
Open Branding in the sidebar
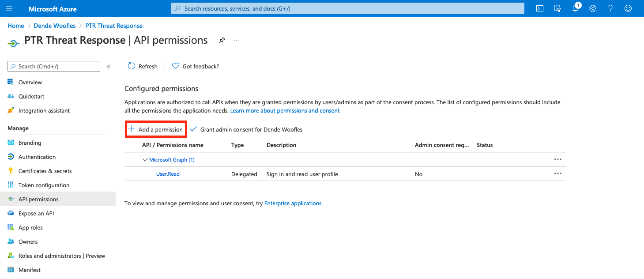(x=30, y=143)
